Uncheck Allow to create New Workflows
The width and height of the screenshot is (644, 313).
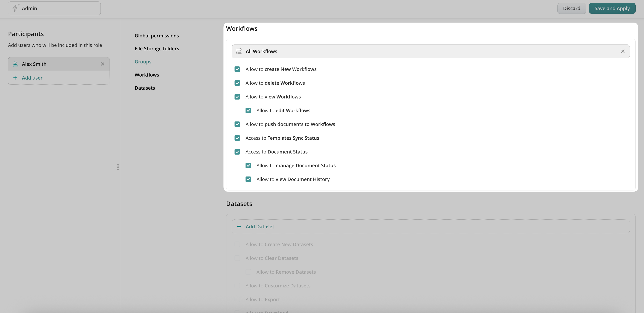click(237, 69)
